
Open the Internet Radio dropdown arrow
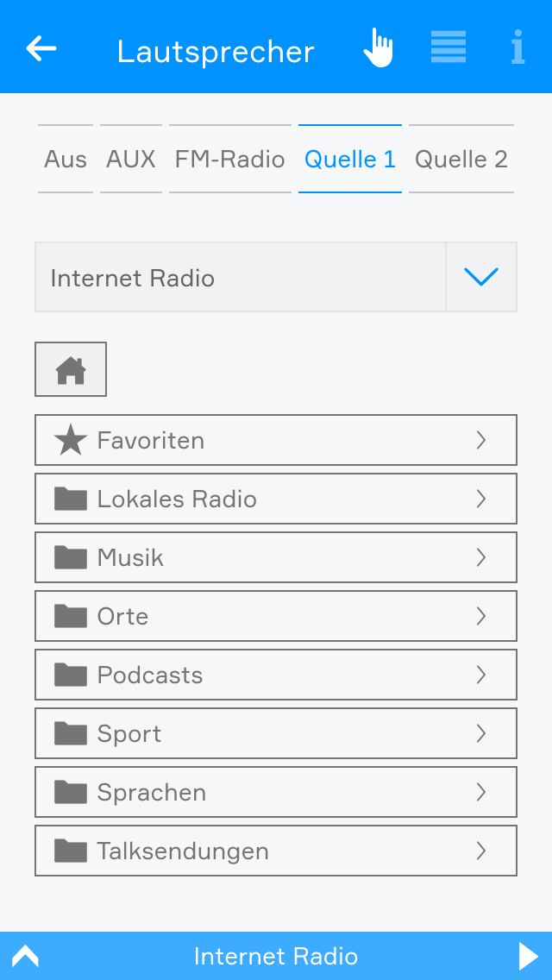click(x=481, y=277)
